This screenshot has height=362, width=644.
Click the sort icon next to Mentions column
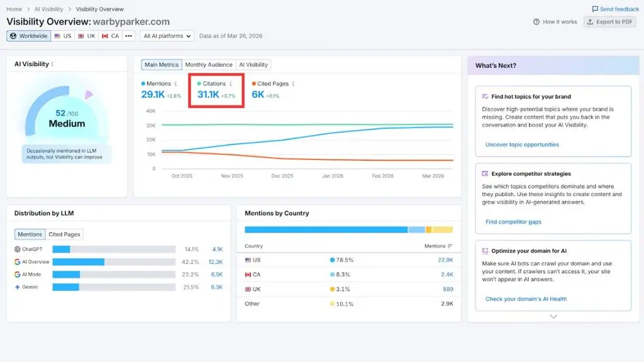tap(450, 246)
